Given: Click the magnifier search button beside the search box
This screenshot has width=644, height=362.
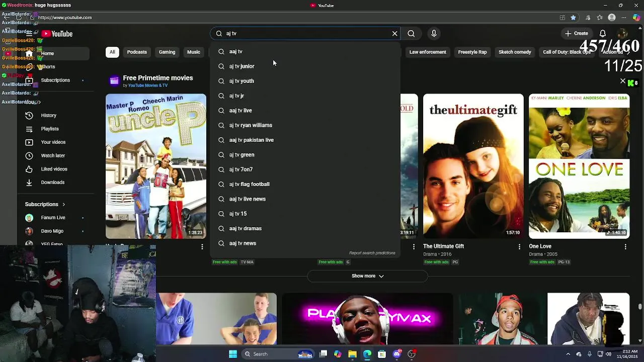Looking at the screenshot, I should click(x=411, y=34).
